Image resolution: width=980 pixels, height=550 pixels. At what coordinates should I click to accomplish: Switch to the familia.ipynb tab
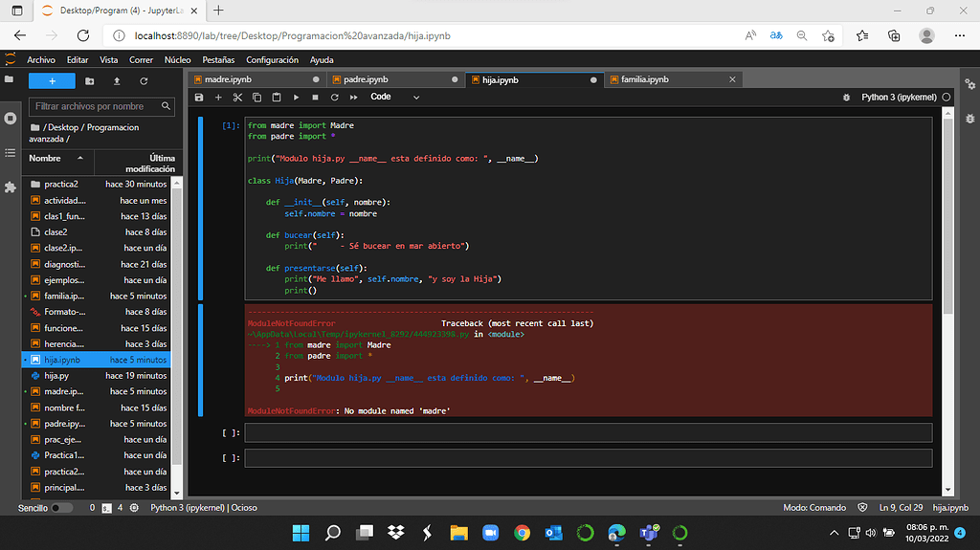point(645,79)
